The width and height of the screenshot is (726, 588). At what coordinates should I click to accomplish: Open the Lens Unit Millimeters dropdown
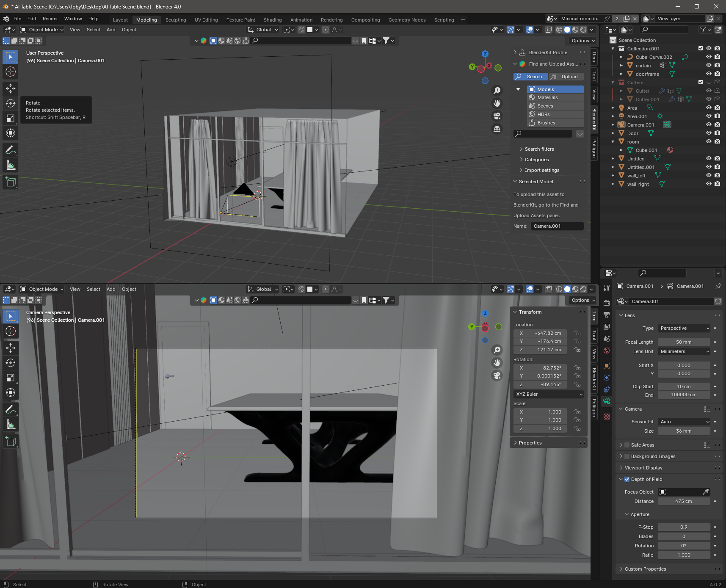tap(684, 351)
